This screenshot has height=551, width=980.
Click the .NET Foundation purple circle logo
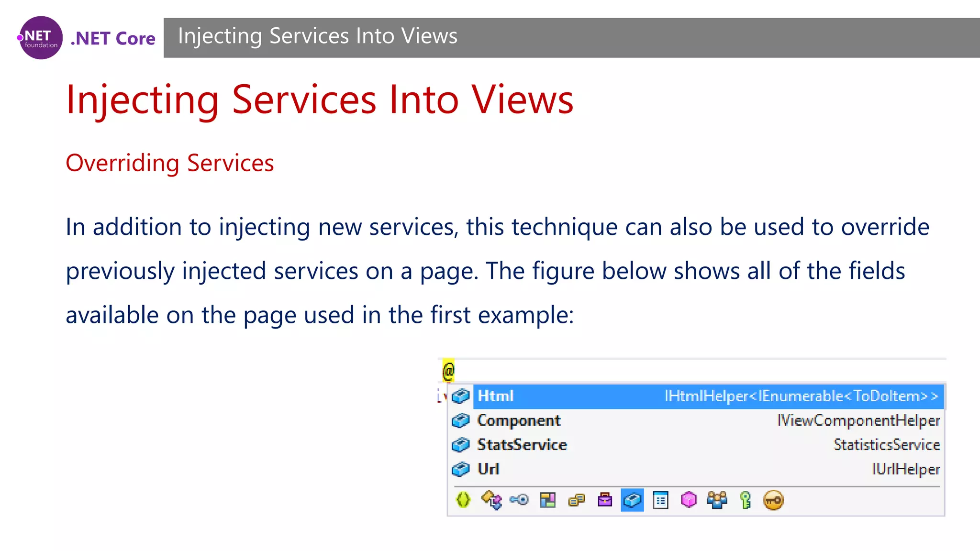(x=41, y=38)
